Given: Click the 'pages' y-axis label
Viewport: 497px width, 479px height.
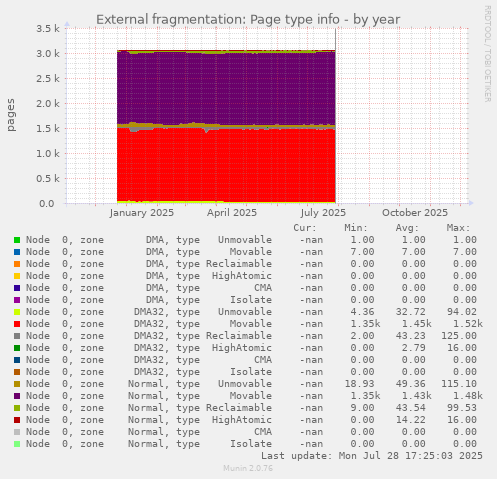Looking at the screenshot, I should pyautogui.click(x=11, y=115).
